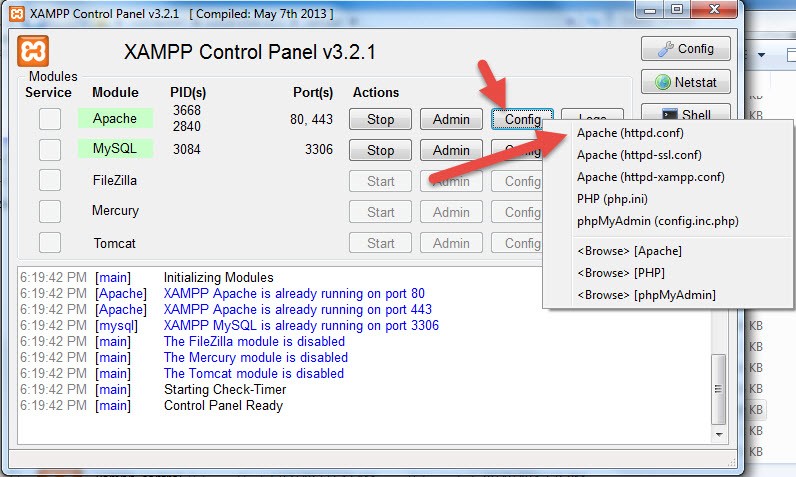Open the Shell terminal button

click(x=685, y=115)
